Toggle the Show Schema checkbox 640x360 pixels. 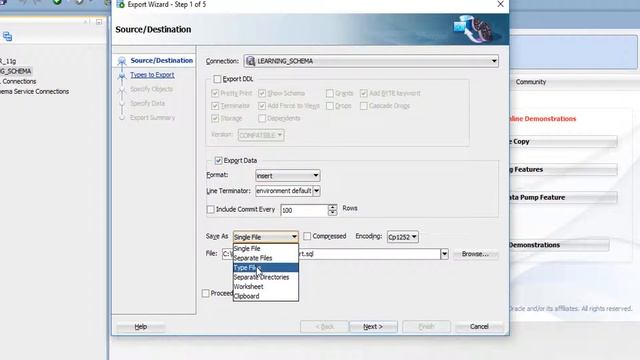(262, 93)
